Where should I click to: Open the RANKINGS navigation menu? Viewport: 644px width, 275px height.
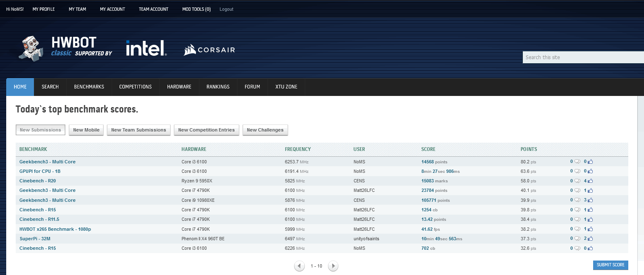point(218,87)
